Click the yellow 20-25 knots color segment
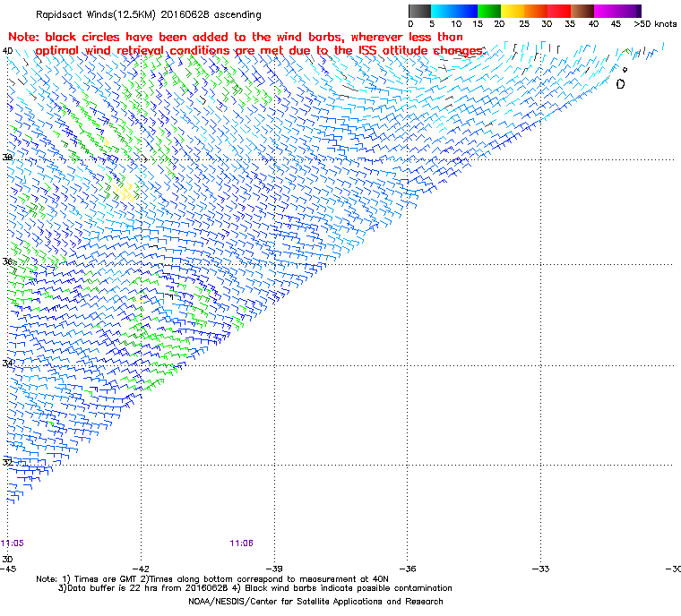Viewport: 681px width, 616px height. click(x=513, y=11)
